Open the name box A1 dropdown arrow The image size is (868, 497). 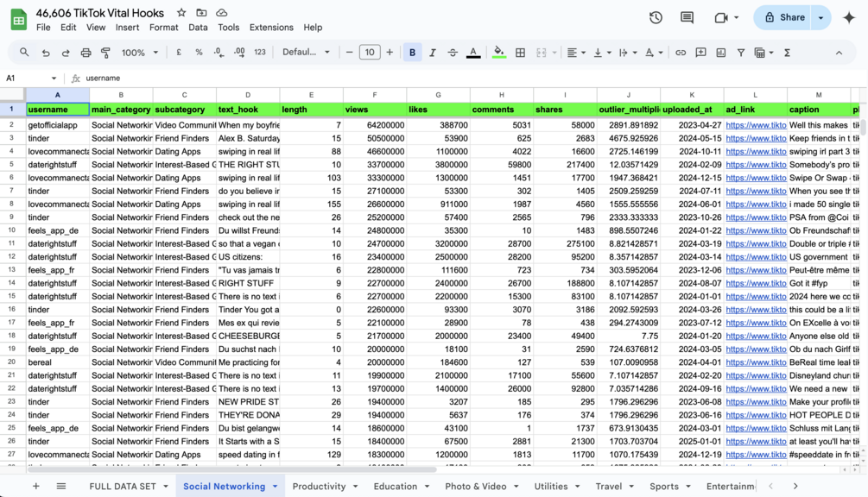54,79
